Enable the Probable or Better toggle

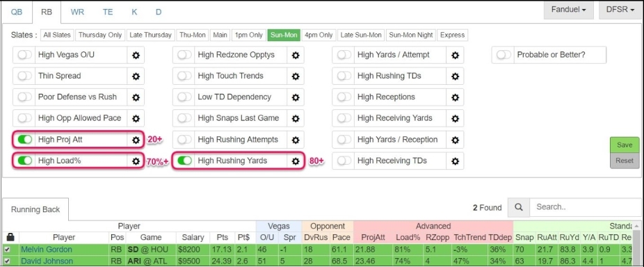(504, 55)
